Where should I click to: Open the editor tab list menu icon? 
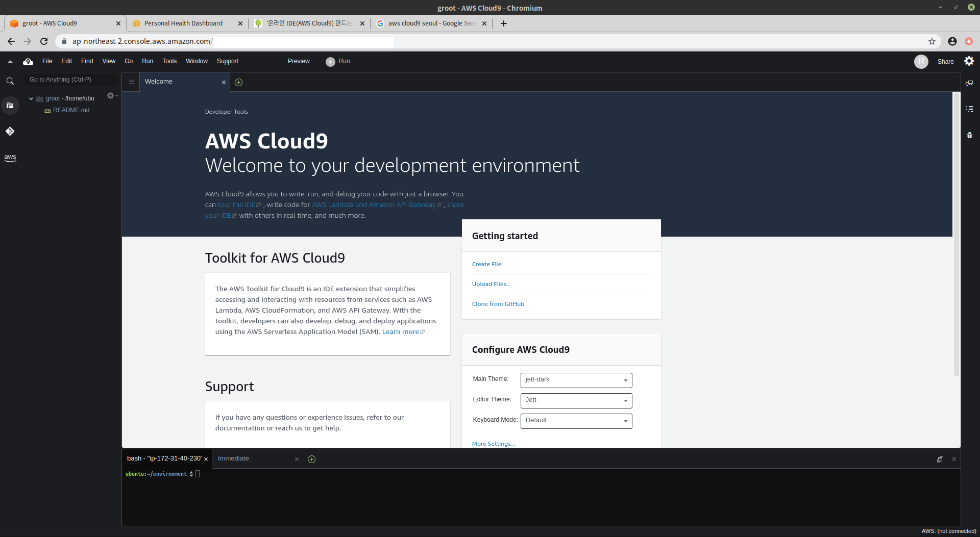131,82
